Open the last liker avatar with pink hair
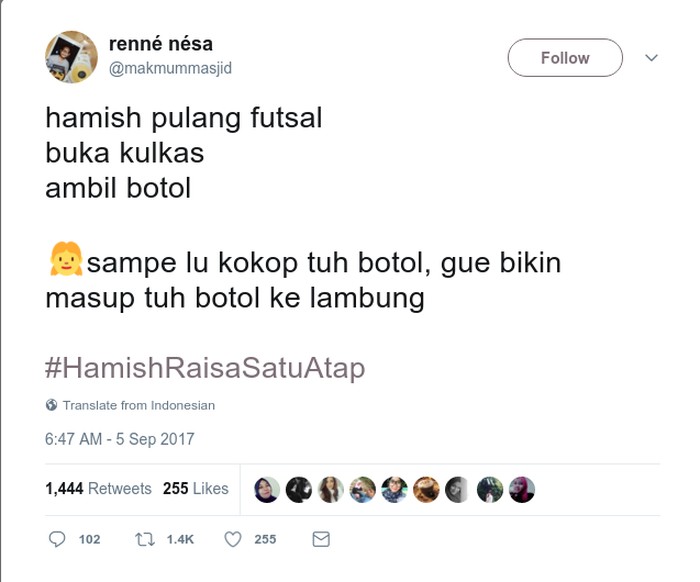 (x=522, y=490)
